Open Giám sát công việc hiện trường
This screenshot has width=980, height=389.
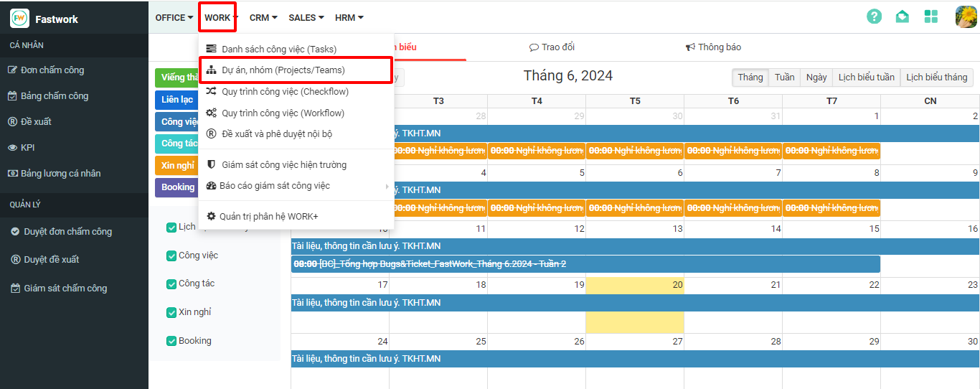tap(284, 165)
